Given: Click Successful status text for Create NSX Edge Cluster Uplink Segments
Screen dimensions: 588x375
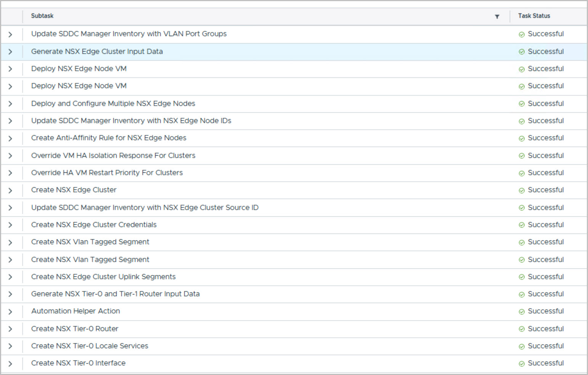Looking at the screenshot, I should tap(545, 277).
